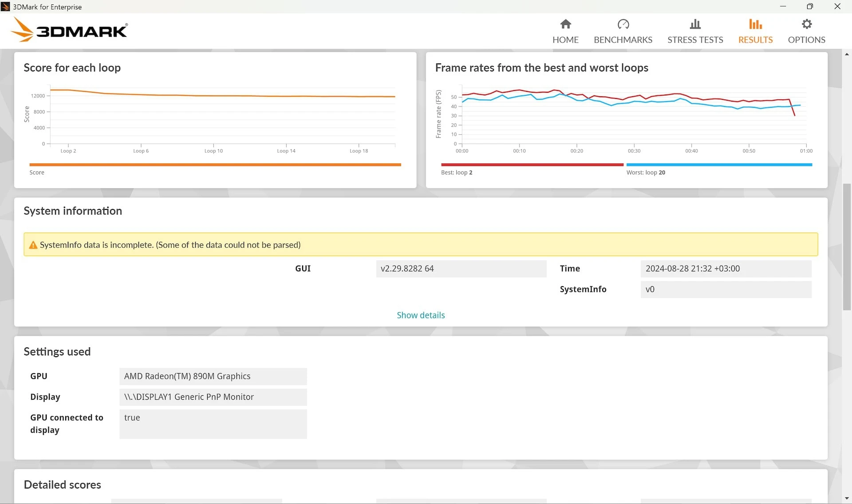This screenshot has width=852, height=504.
Task: Click the 'Best: loop 2' label
Action: click(x=457, y=173)
